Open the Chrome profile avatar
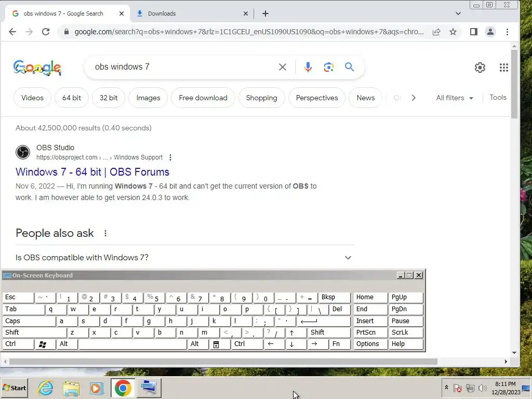The height and width of the screenshot is (399, 532). point(490,32)
